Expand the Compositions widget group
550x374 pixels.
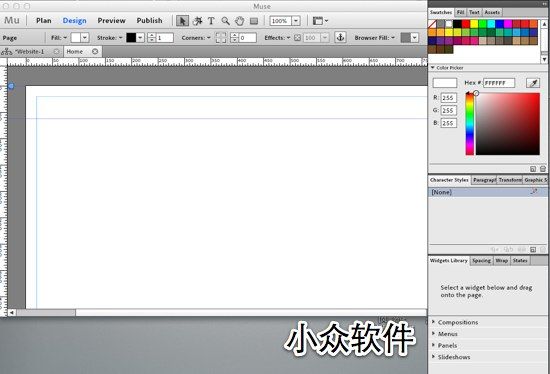[x=434, y=322]
